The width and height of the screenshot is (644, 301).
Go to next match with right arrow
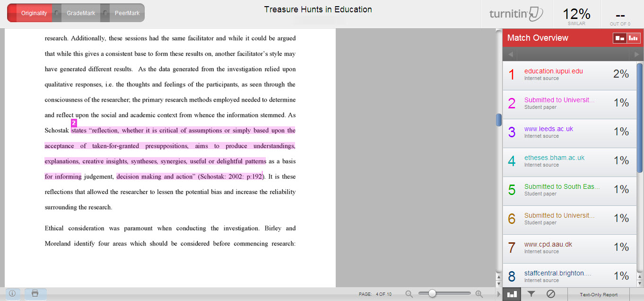pos(636,55)
